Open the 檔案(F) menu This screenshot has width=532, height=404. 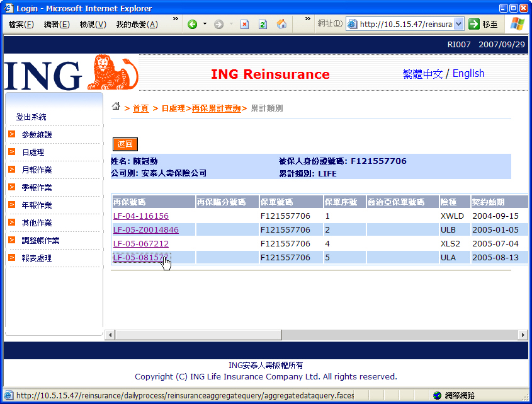[x=21, y=25]
